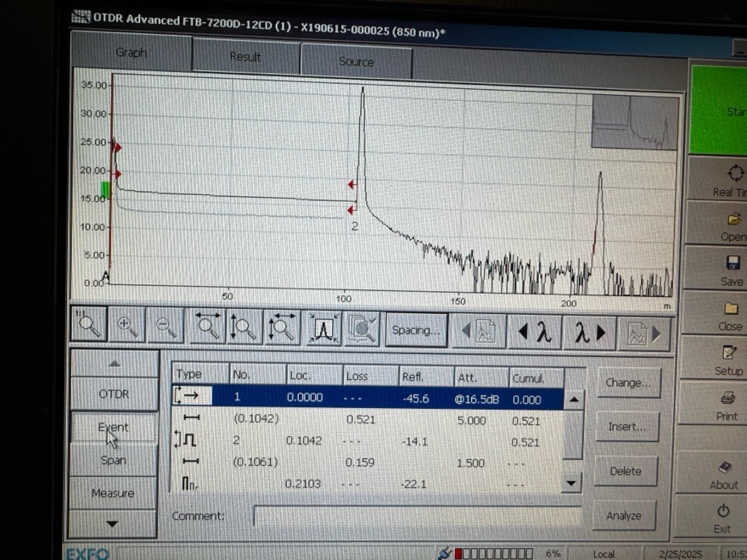
Task: Go to the next trace icon
Action: [x=644, y=333]
